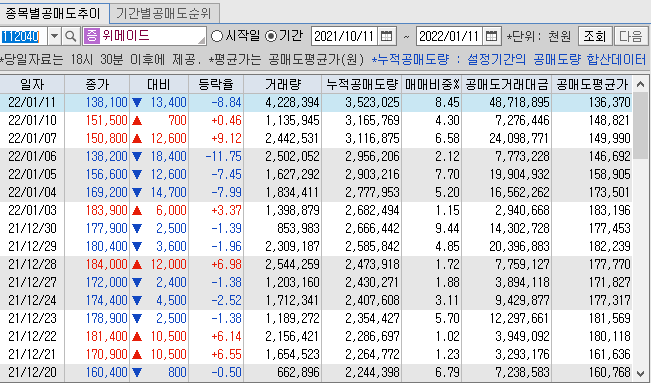Click closing price 138,100 cell
Image resolution: width=651 pixels, height=383 pixels.
coord(97,102)
